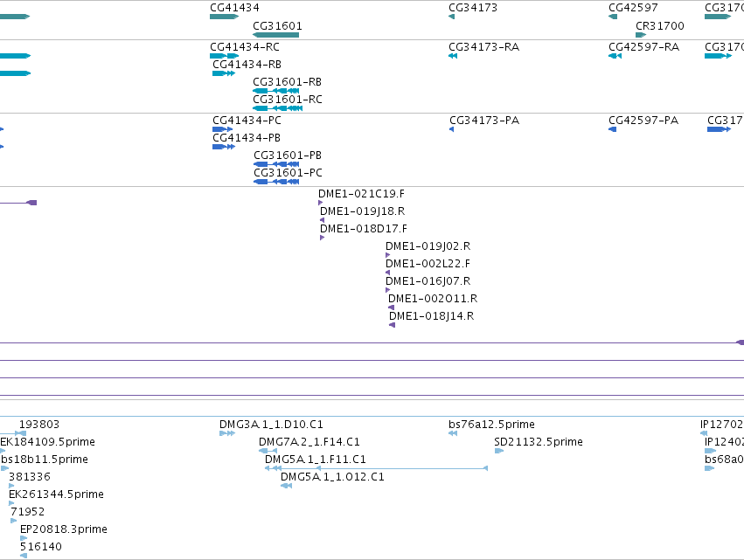Select the 193803 EST label
The image size is (744, 560).
coord(39,425)
